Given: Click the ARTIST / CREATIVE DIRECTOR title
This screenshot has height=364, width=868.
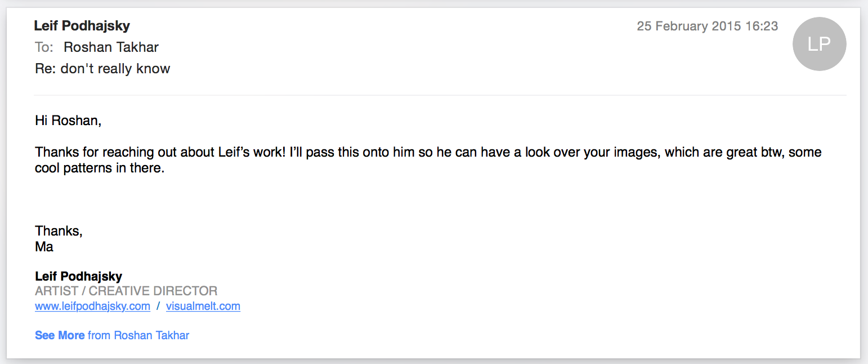Looking at the screenshot, I should coord(126,291).
